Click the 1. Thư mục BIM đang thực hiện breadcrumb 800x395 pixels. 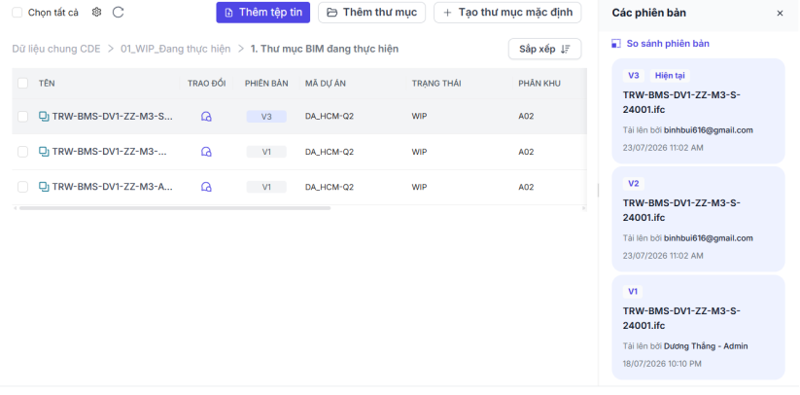coord(324,49)
